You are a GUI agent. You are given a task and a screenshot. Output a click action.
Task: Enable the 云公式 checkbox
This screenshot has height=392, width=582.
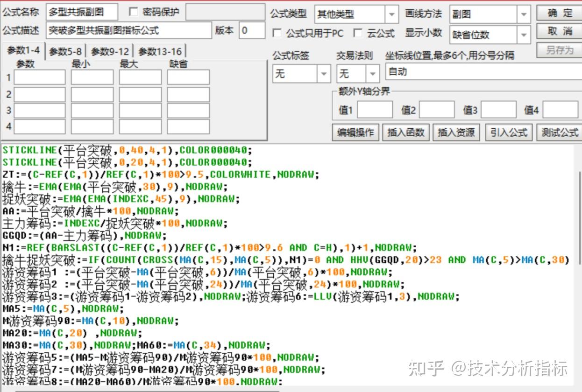click(358, 34)
